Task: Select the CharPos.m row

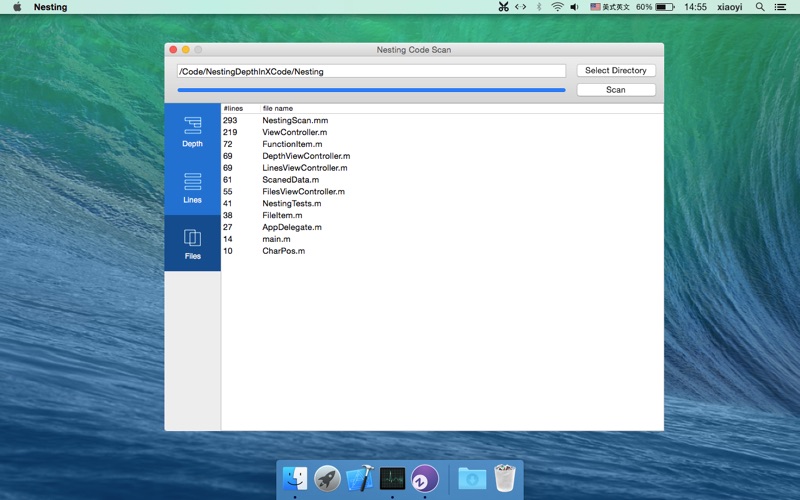Action: tap(442, 251)
